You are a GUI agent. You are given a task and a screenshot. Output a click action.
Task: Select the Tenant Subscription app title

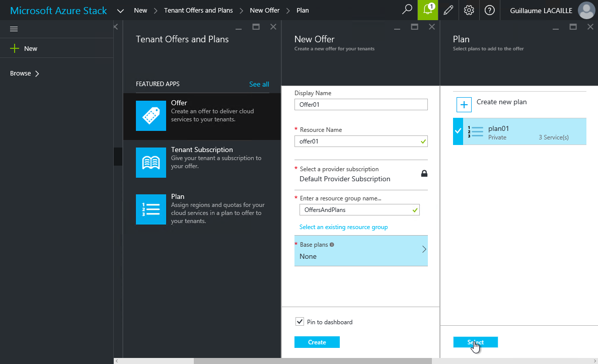(202, 150)
